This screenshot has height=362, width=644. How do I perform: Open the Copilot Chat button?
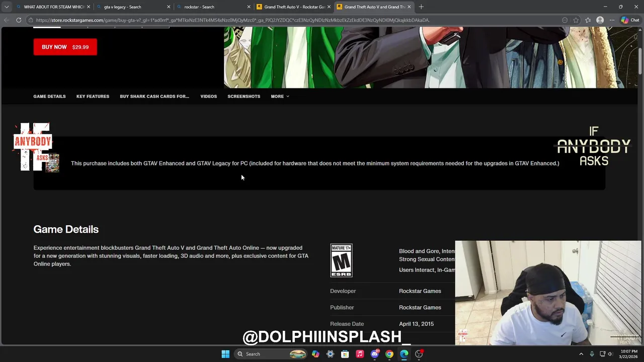click(629, 20)
